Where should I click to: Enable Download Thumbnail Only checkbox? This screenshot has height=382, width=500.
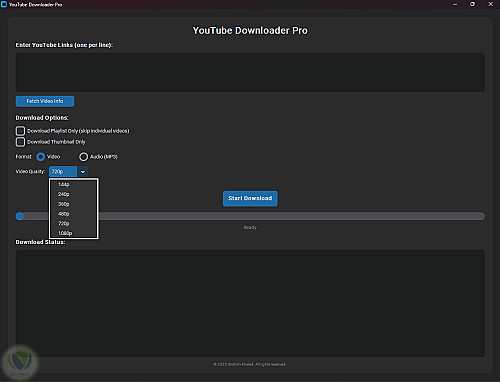[20, 142]
